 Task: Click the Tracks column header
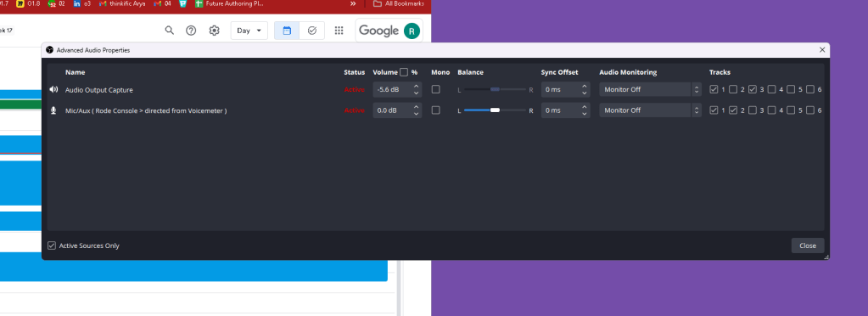pos(720,72)
